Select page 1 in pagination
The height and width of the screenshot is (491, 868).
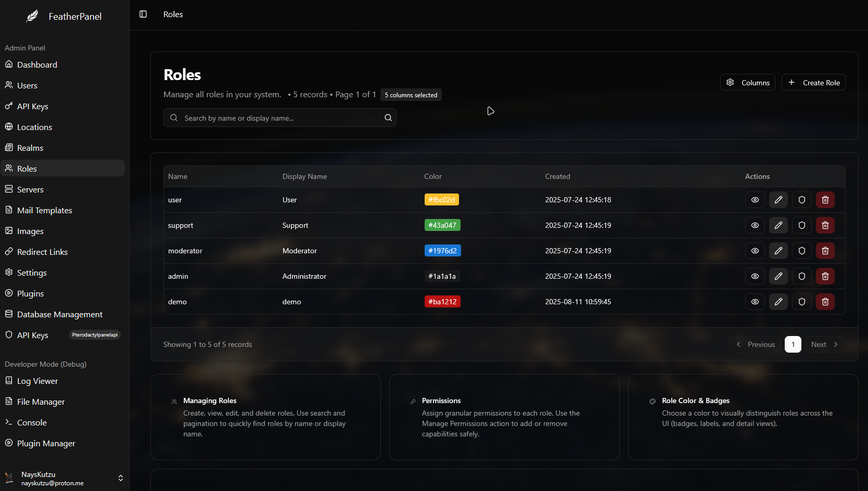point(793,344)
